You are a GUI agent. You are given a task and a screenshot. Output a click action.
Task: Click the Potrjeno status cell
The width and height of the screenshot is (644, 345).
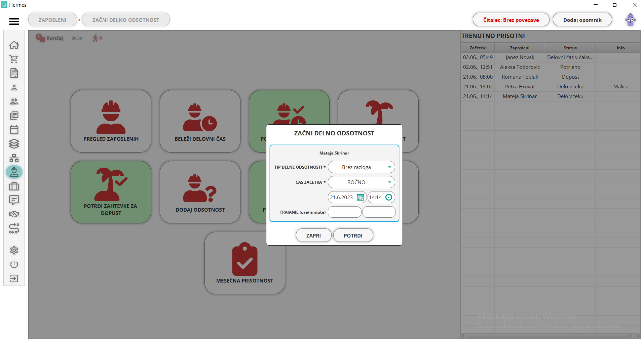[570, 67]
